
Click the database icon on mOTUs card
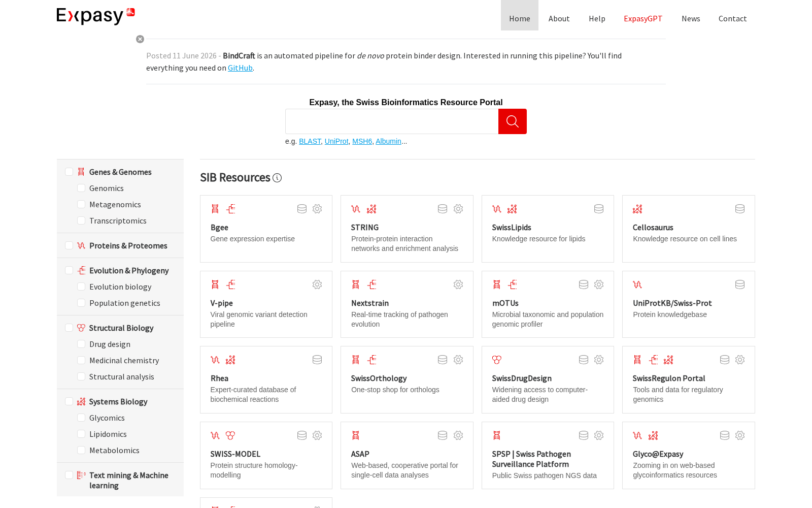pos(584,284)
